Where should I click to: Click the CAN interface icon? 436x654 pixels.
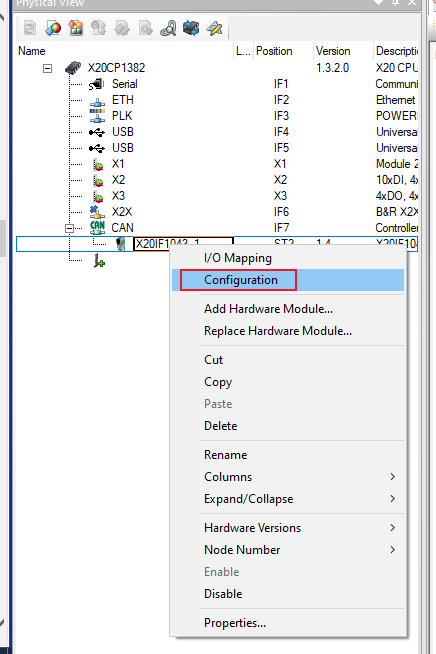tap(97, 228)
